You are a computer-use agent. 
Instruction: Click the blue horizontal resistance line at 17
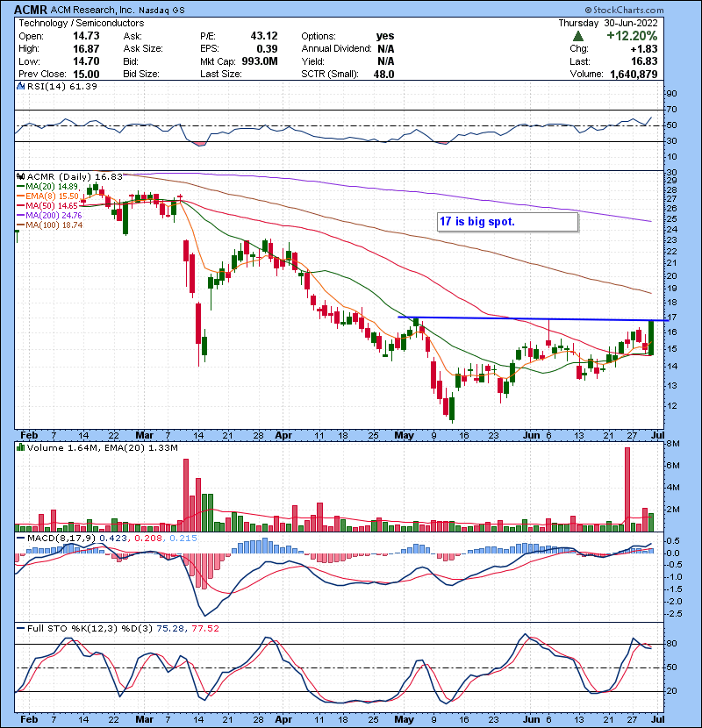click(x=533, y=318)
